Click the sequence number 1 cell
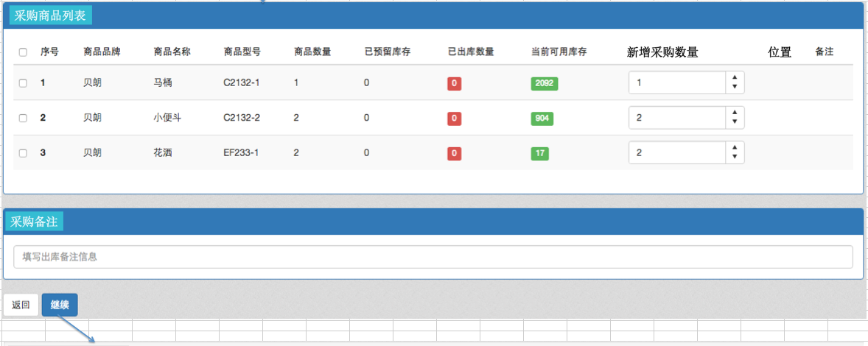This screenshot has height=346, width=868. (x=43, y=83)
